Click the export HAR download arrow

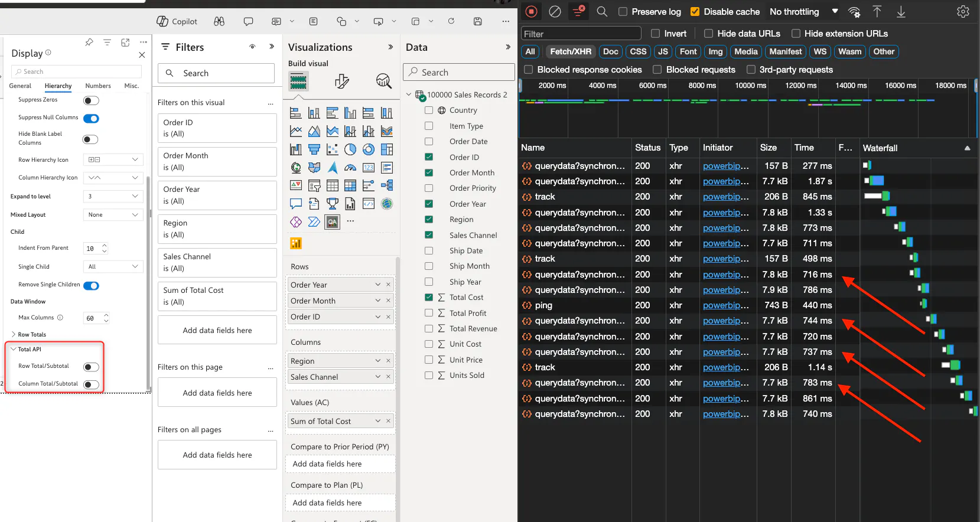[x=901, y=11]
